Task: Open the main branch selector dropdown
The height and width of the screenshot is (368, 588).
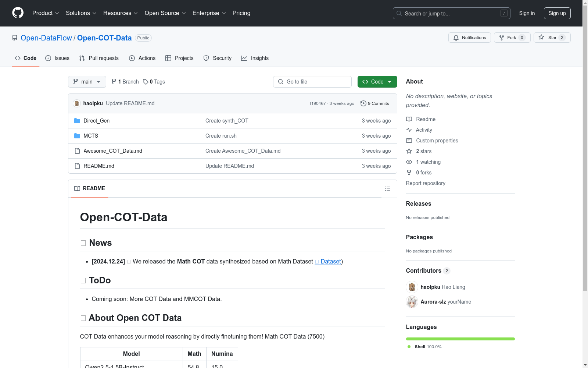Action: [87, 82]
